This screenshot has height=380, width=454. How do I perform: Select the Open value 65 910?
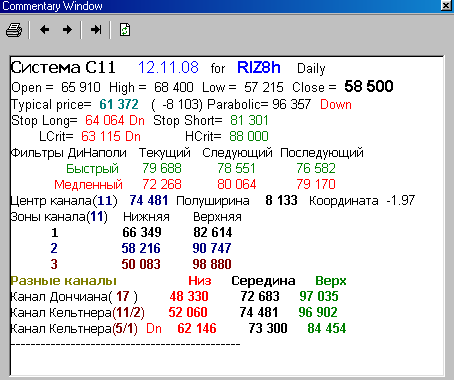81,87
